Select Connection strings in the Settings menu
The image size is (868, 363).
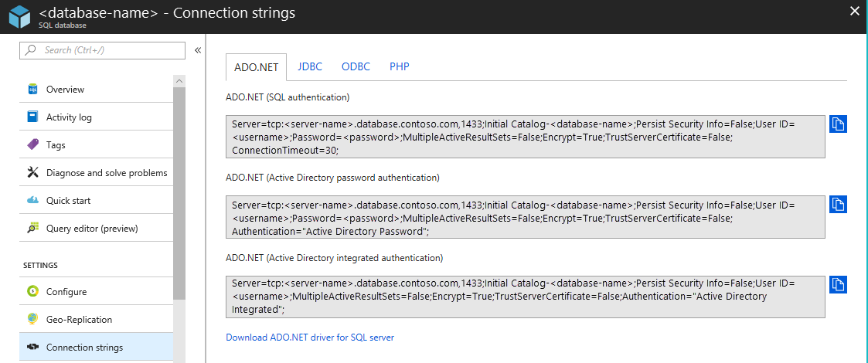[84, 348]
